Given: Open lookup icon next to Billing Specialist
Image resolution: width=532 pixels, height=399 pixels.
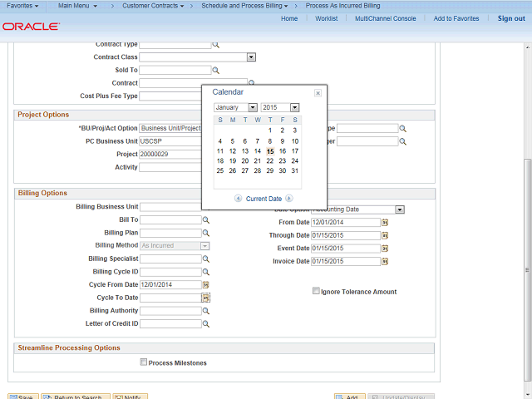Looking at the screenshot, I should [206, 259].
